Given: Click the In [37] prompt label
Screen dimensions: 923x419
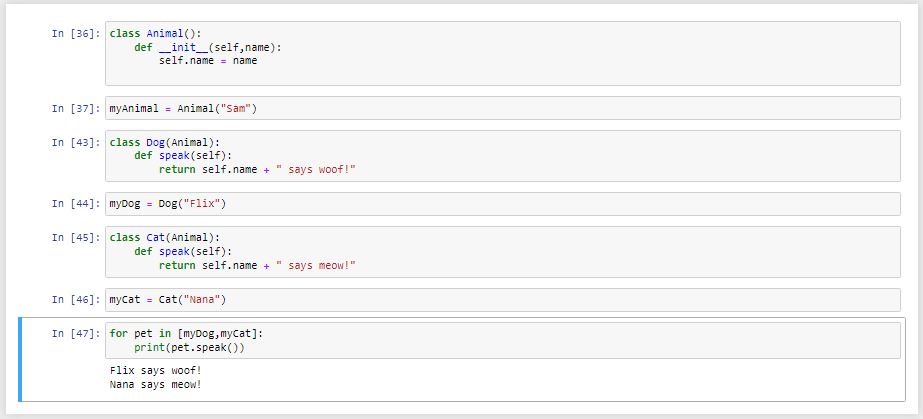Looking at the screenshot, I should pyautogui.click(x=75, y=108).
